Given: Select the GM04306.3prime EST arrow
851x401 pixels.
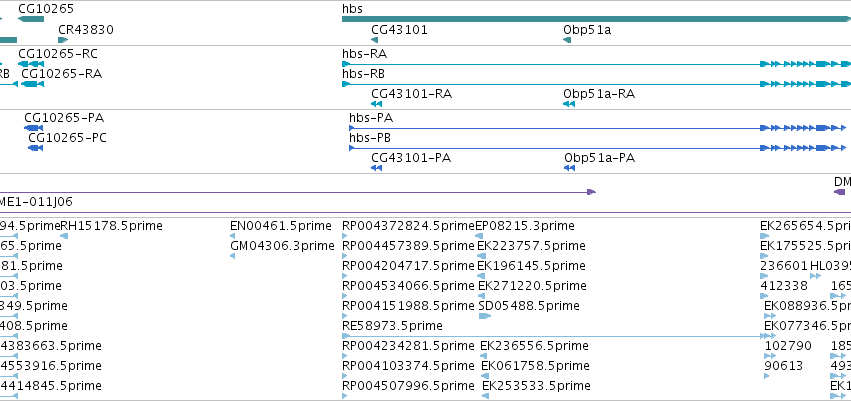Looking at the screenshot, I should pyautogui.click(x=233, y=256).
